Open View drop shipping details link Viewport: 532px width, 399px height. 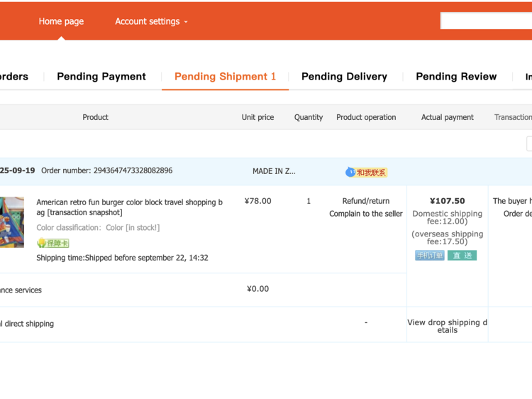(447, 326)
